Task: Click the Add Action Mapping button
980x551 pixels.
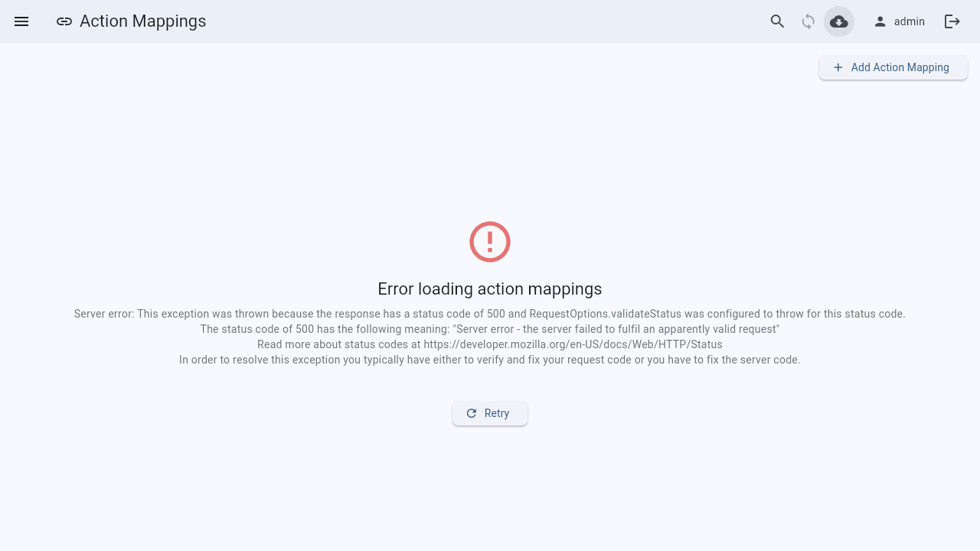Action: tap(893, 67)
